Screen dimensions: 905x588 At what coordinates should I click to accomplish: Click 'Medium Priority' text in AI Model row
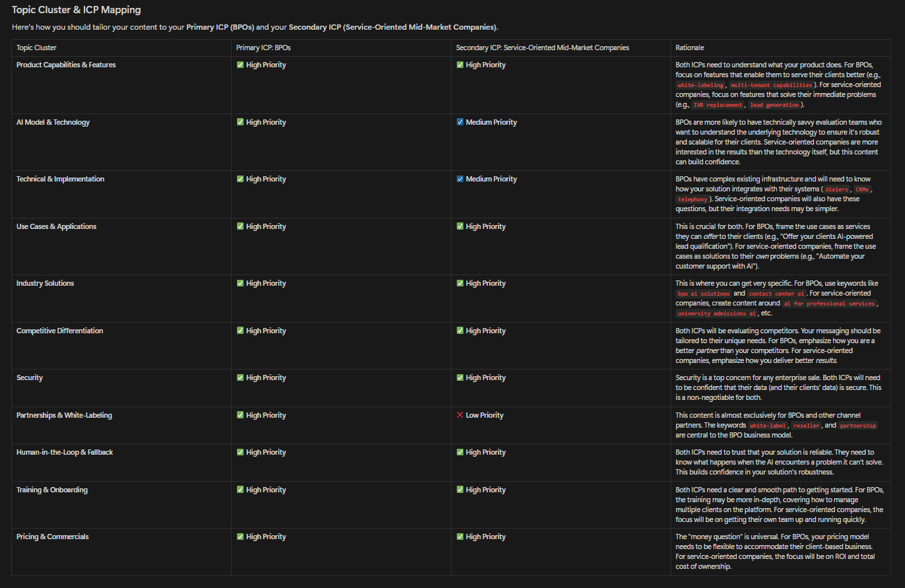(491, 122)
